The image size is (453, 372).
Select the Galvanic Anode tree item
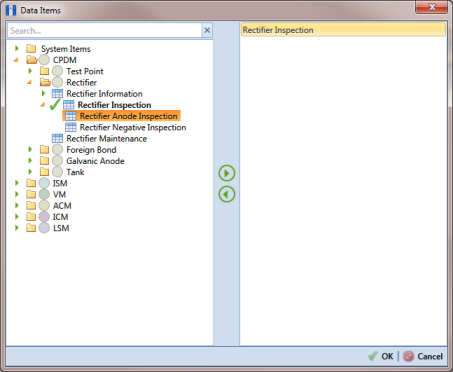pyautogui.click(x=95, y=161)
